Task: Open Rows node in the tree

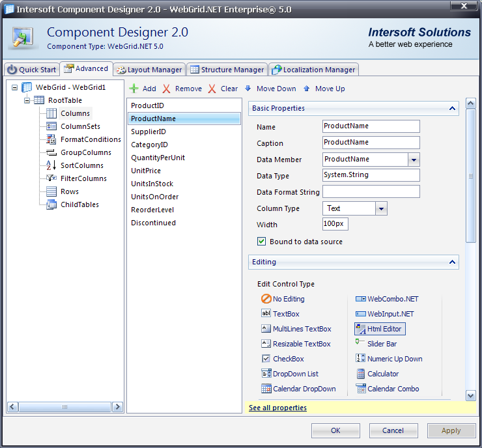Action: (x=70, y=191)
